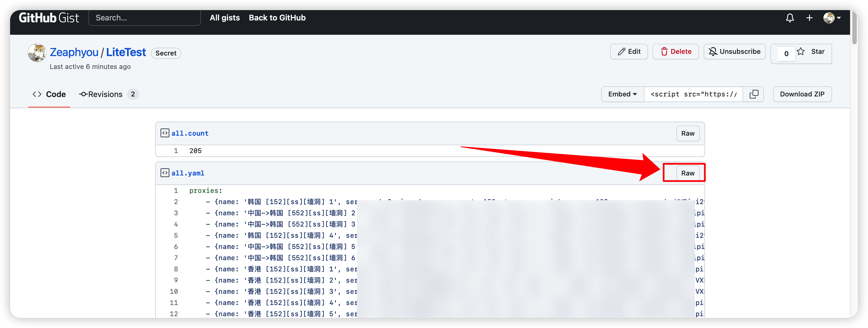Copy the embed script to clipboard
Screen dimensions: 868x328
tap(754, 94)
